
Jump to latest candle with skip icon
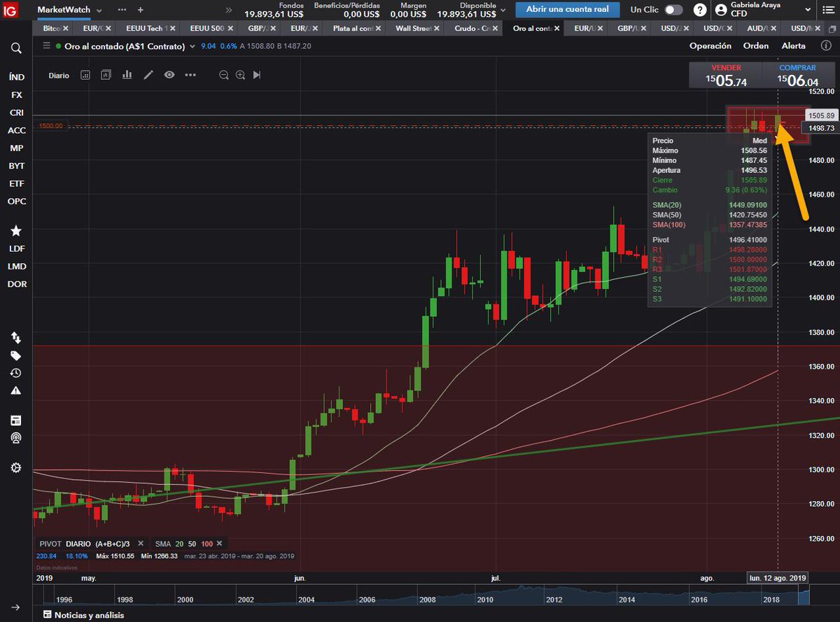(x=257, y=75)
